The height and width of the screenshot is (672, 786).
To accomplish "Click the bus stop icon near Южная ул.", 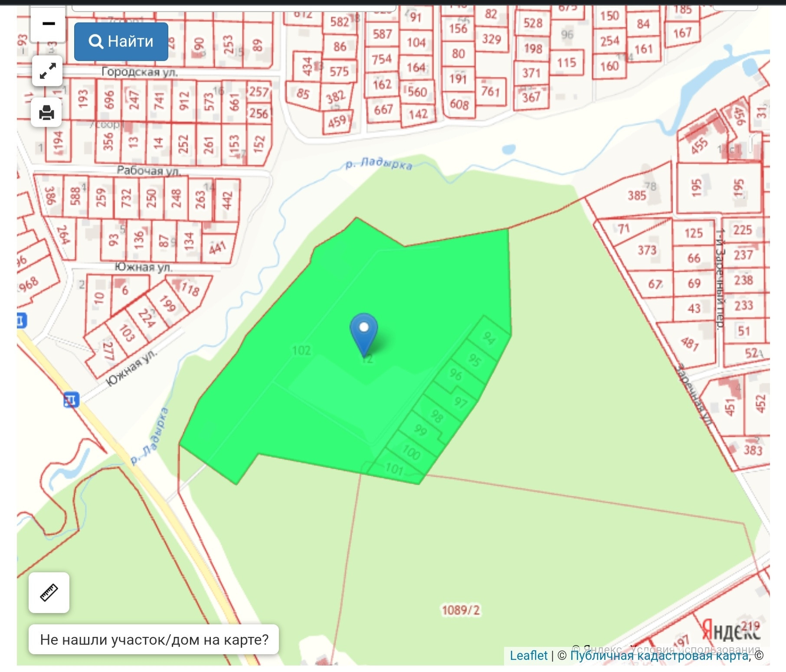I will [x=71, y=399].
